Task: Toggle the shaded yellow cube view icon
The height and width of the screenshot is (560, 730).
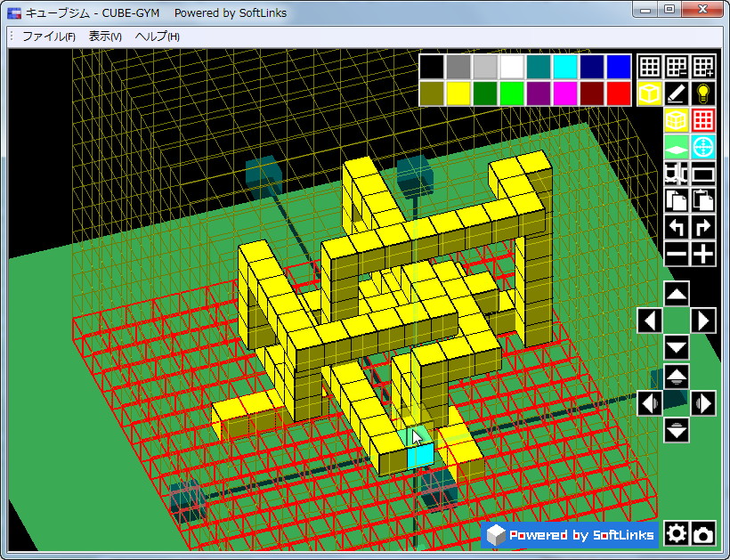Action: [x=676, y=120]
